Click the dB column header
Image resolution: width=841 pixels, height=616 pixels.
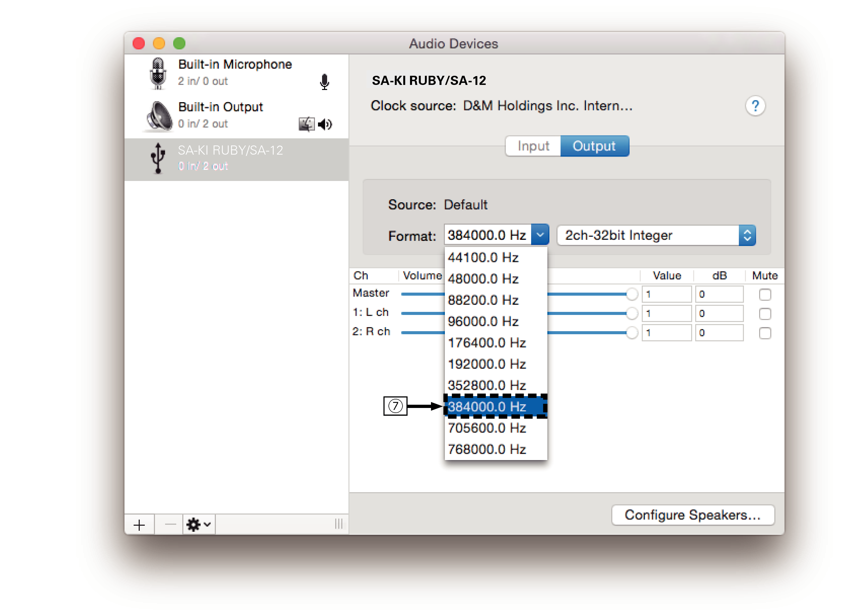pyautogui.click(x=719, y=276)
